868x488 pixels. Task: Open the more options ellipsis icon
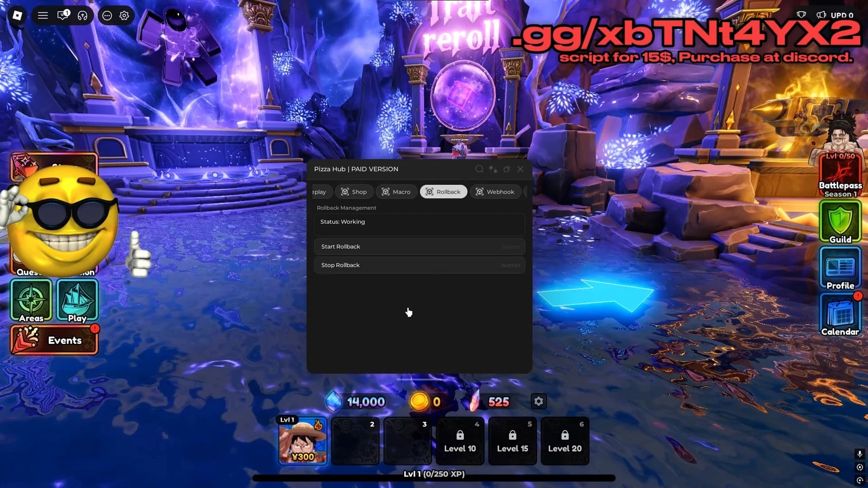(107, 15)
